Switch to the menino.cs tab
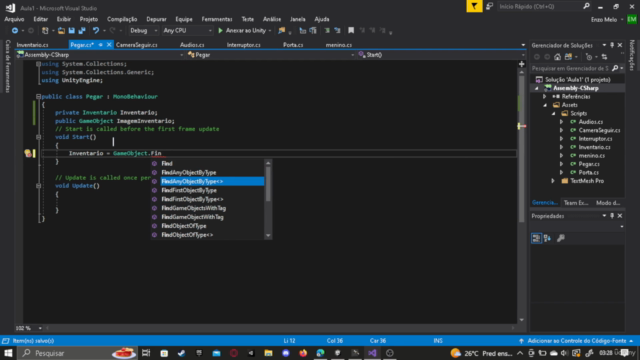The height and width of the screenshot is (360, 640). [339, 45]
